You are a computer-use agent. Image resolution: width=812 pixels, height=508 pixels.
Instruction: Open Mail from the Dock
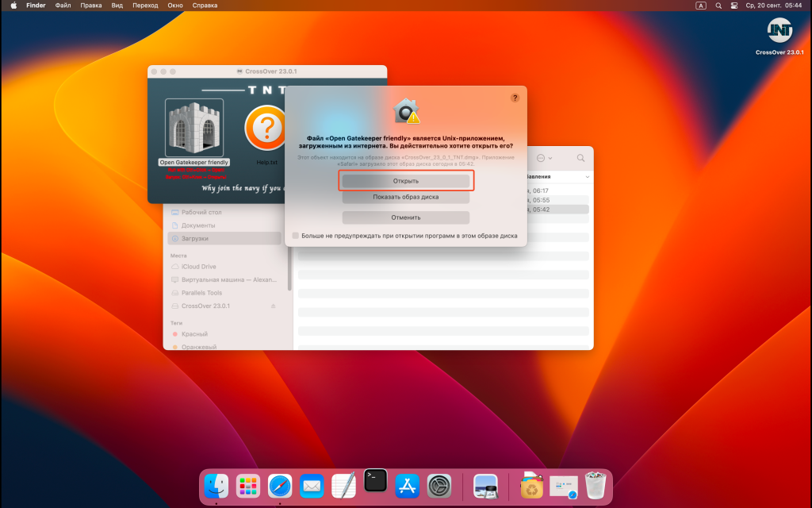pos(312,487)
